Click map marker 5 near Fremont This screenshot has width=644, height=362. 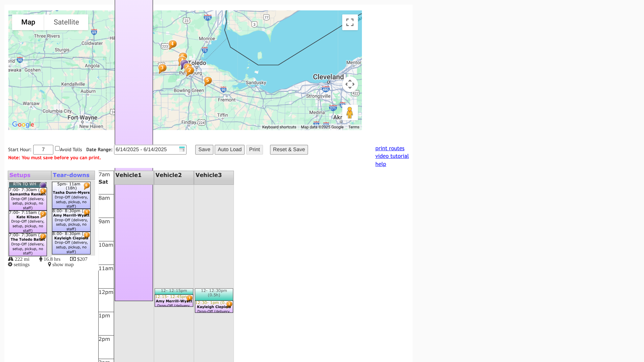coord(208,80)
